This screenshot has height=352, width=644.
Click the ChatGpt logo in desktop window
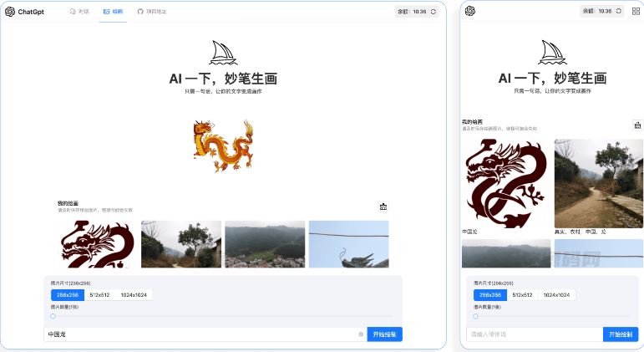click(25, 12)
